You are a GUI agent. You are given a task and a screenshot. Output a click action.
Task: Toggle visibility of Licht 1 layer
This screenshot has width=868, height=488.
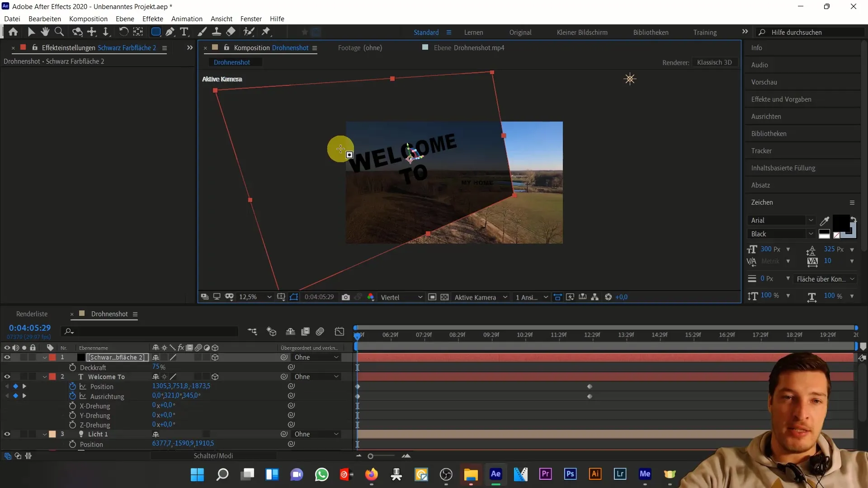pos(7,434)
